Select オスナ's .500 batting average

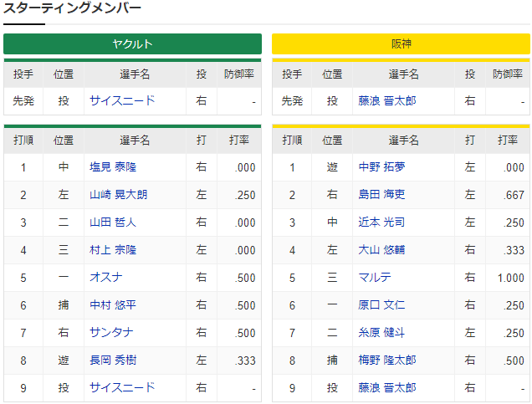point(245,278)
